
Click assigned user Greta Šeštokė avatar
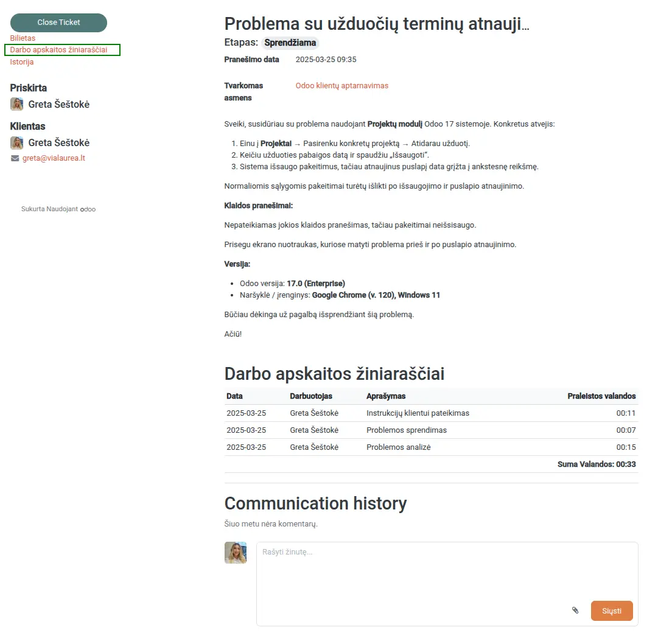click(x=17, y=104)
